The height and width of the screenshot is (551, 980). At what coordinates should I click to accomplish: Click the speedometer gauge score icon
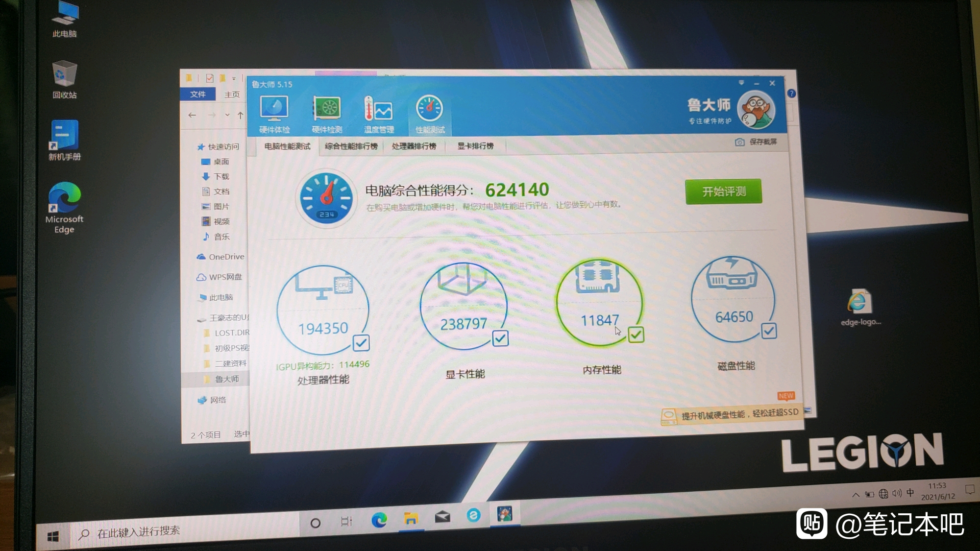click(326, 198)
